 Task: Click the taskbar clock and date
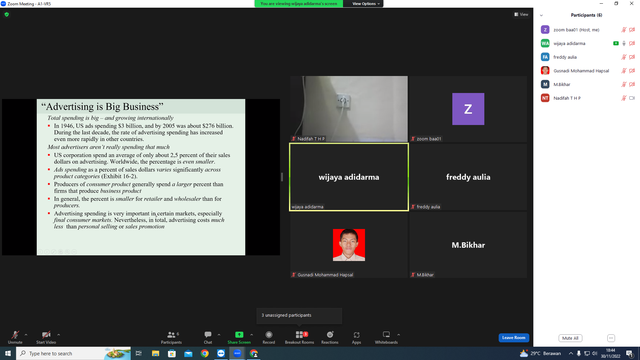(x=611, y=353)
